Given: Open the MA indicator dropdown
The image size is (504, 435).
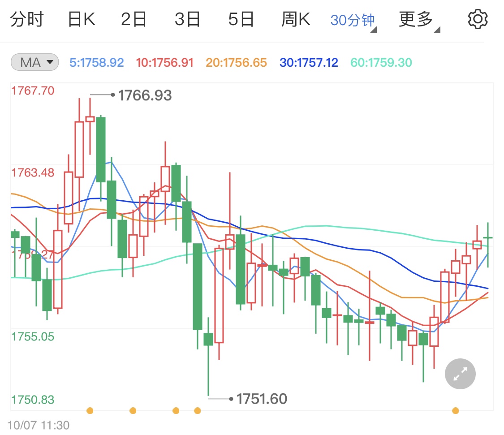Looking at the screenshot, I should coord(34,62).
